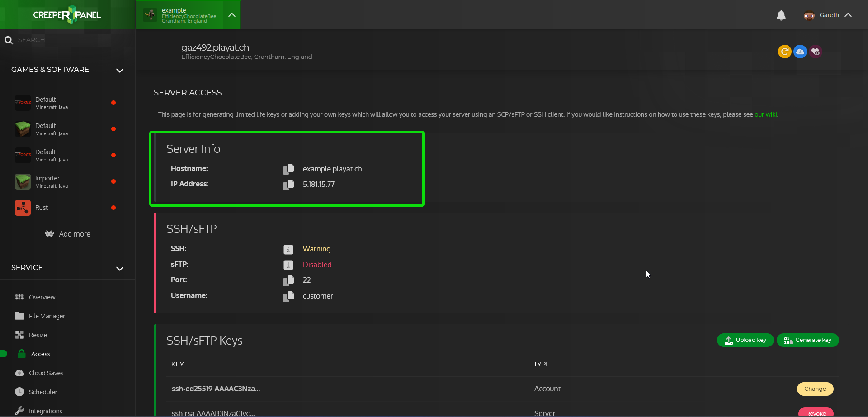Click the Rust game icon
Viewport: 868px width, 417px height.
(x=23, y=208)
